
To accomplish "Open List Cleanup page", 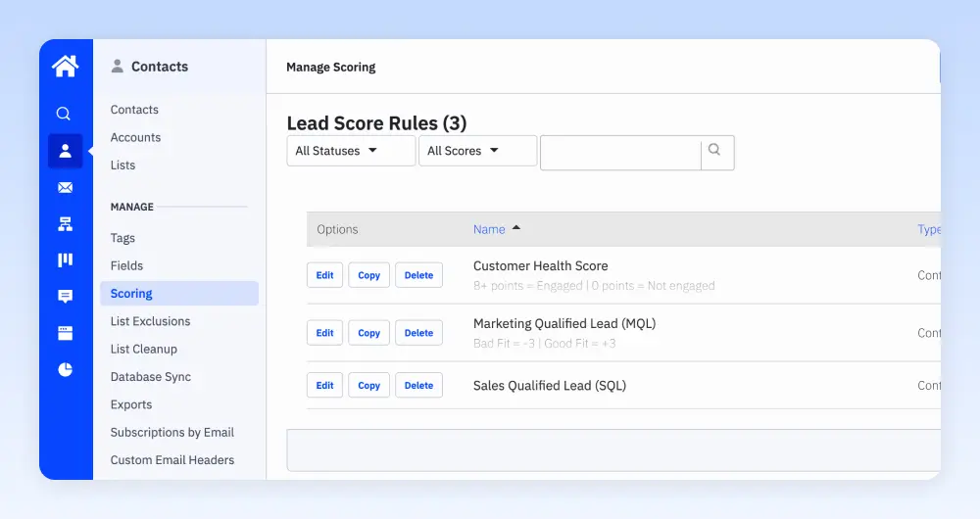I will tap(144, 350).
